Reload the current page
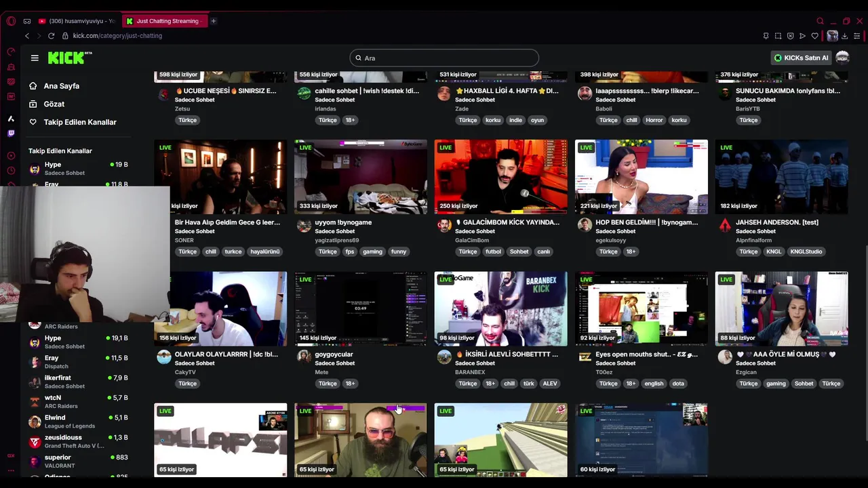Image resolution: width=868 pixels, height=488 pixels. 51,36
